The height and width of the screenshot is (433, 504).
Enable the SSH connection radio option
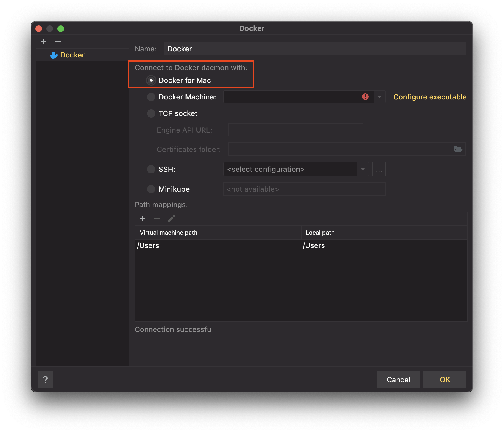point(151,169)
